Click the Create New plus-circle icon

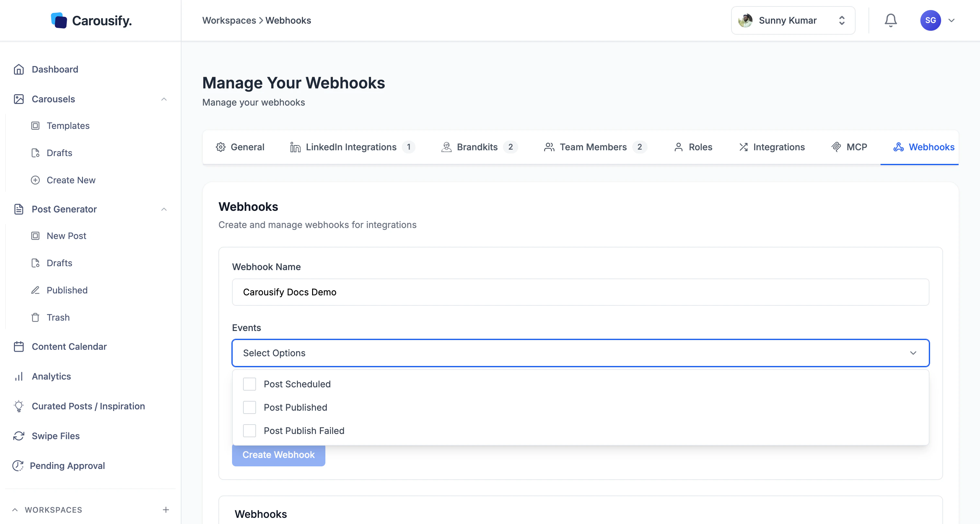[35, 180]
